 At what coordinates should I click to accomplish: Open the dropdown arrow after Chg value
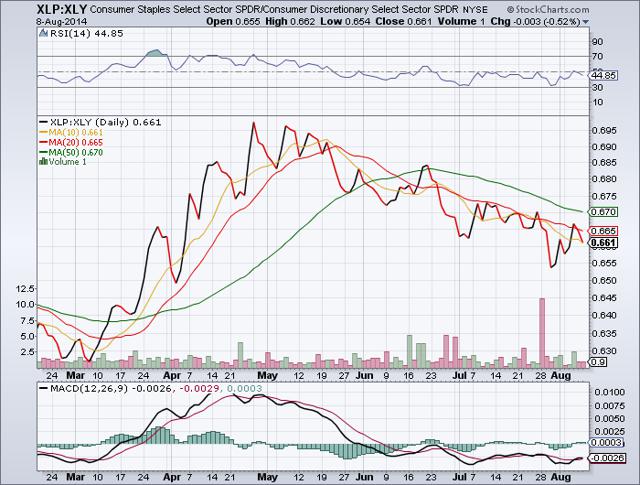point(586,22)
